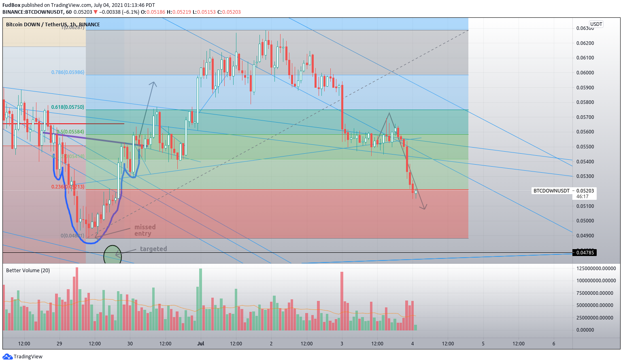Image resolution: width=623 pixels, height=364 pixels.
Task: Click the '5' date on time axis
Action: click(483, 344)
